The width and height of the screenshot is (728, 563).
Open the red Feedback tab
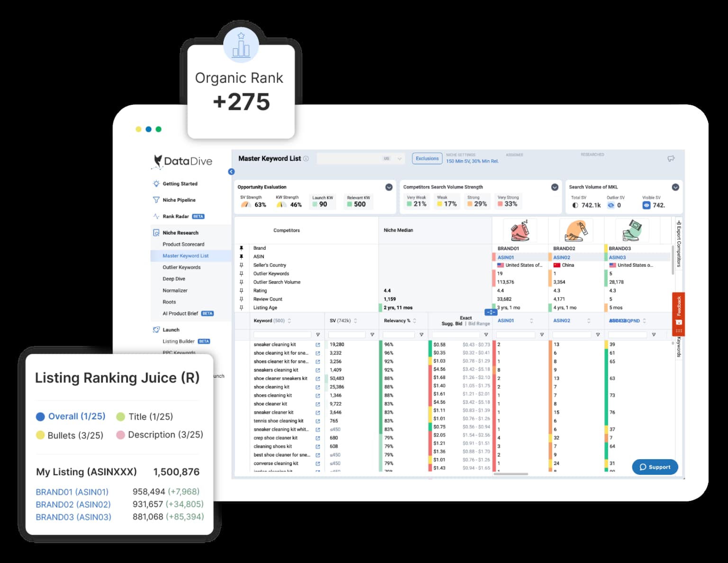click(x=678, y=314)
